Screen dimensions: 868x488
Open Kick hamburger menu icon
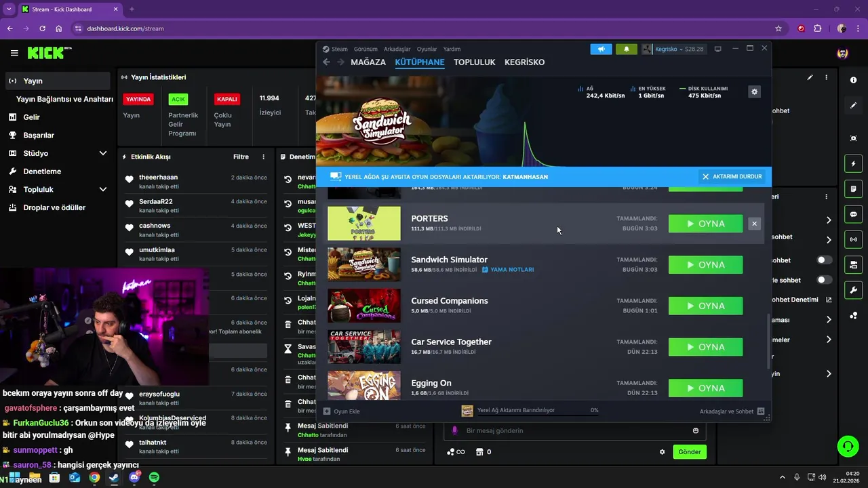(x=14, y=53)
